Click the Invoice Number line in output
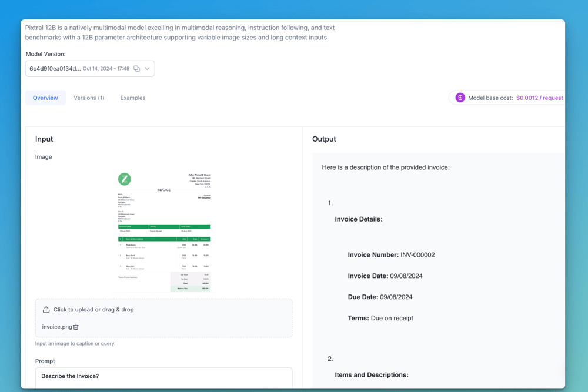 point(391,255)
